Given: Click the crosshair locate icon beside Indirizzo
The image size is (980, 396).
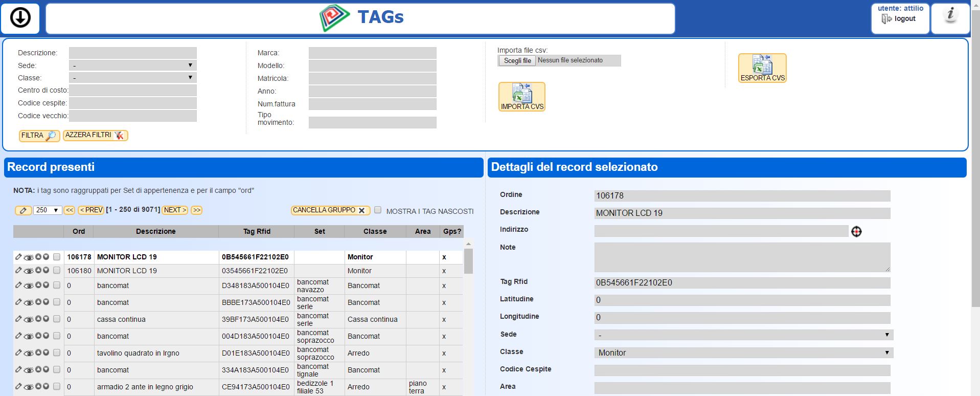Looking at the screenshot, I should click(x=856, y=232).
